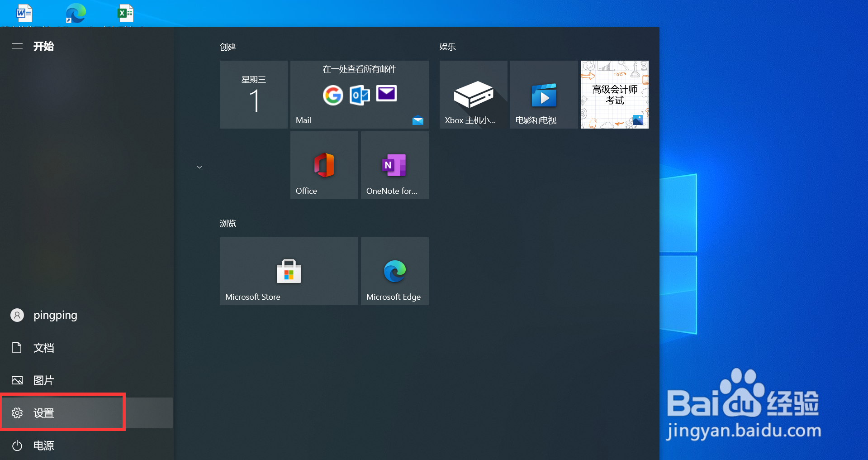
Task: Open the Edge shortcut on the desktop
Action: click(x=75, y=13)
